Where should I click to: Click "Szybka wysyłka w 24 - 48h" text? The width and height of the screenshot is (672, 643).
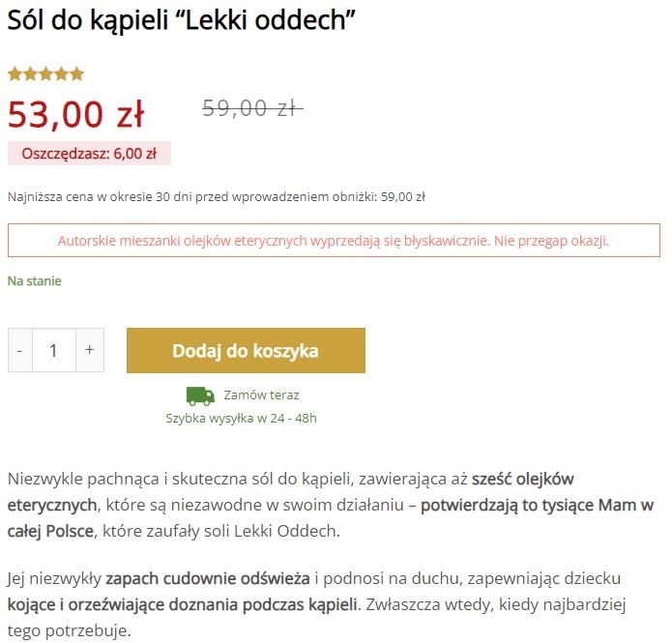242,419
